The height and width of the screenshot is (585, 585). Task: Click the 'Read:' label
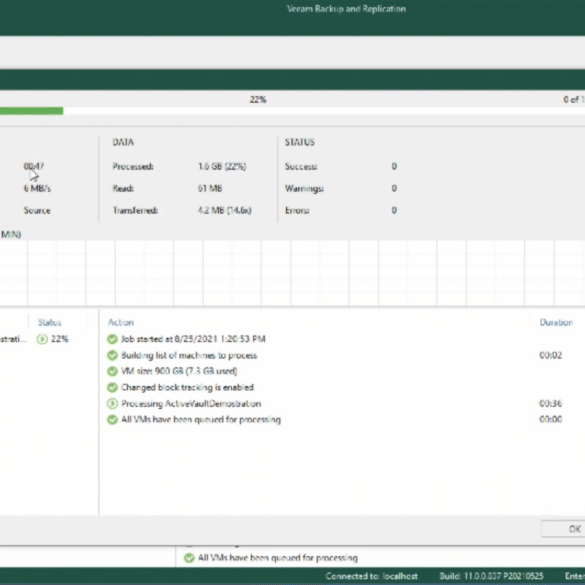point(123,188)
